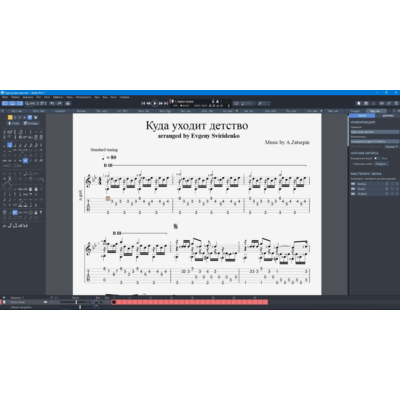The width and height of the screenshot is (400, 400).
Task: Toggle the Studio mastering effect
Action: pos(354,189)
